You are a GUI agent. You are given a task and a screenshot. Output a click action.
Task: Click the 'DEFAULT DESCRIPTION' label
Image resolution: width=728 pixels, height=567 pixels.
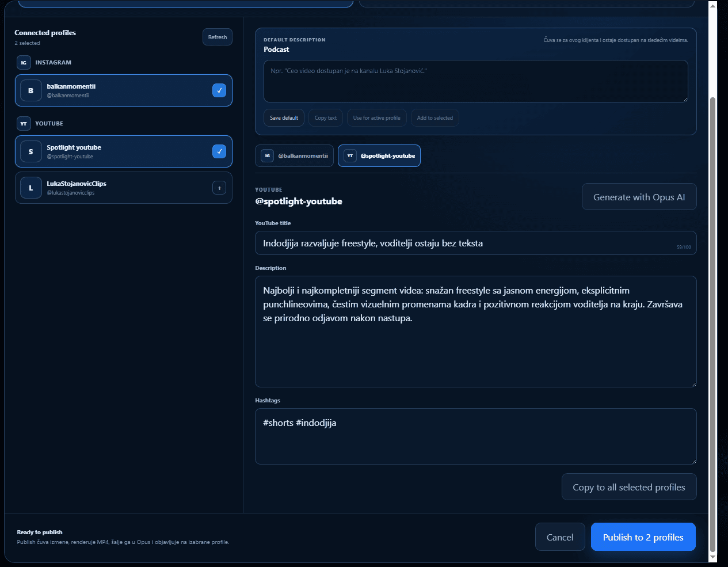click(x=295, y=40)
